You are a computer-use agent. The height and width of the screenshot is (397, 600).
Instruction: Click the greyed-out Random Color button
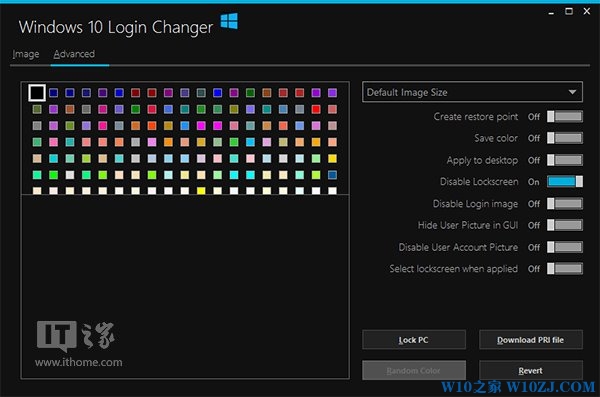click(414, 370)
